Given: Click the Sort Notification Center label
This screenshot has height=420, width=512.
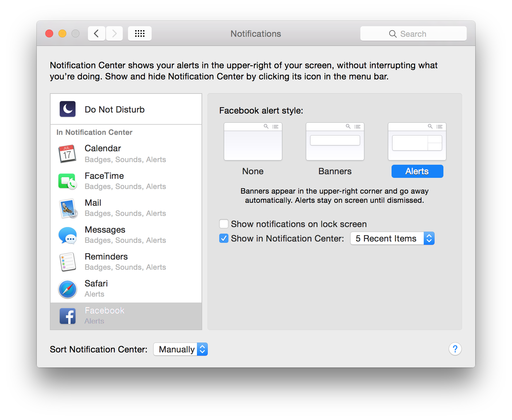Looking at the screenshot, I should [x=98, y=349].
